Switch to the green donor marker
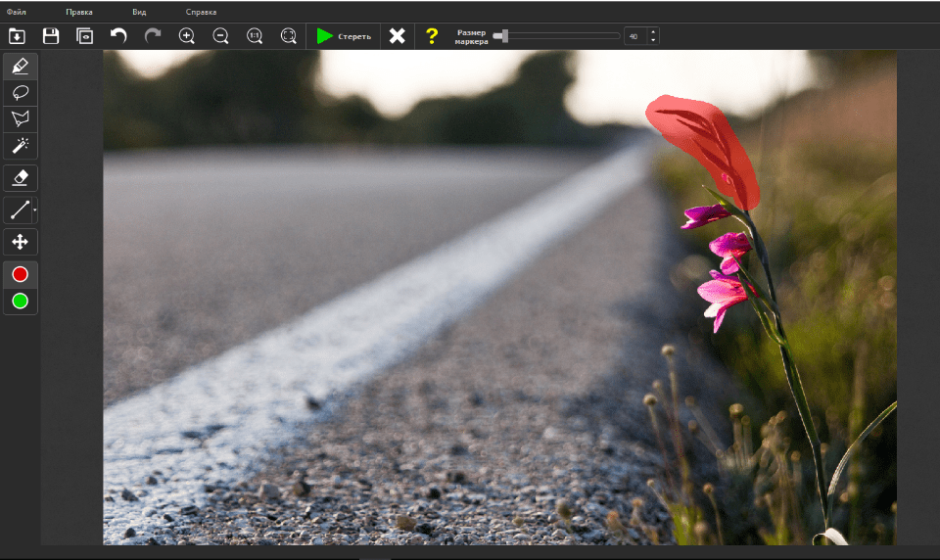Viewport: 940px width, 560px height. pos(20,301)
